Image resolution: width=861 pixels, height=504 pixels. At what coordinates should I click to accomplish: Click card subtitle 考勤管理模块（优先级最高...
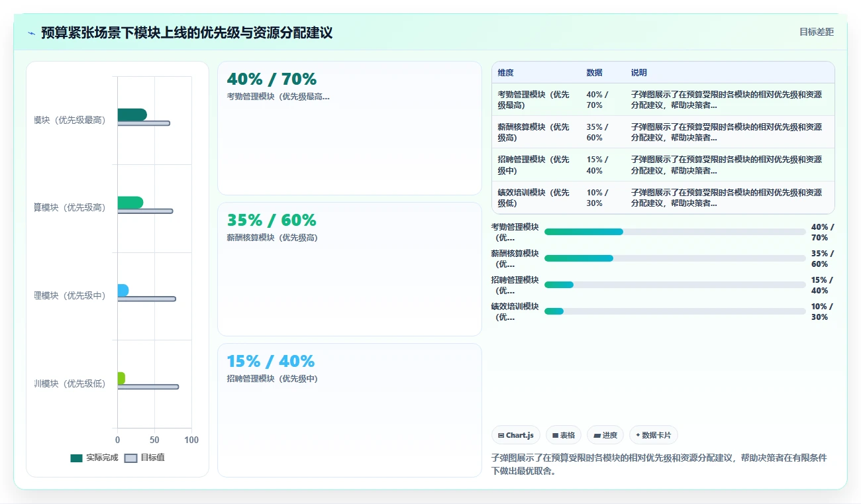point(278,97)
